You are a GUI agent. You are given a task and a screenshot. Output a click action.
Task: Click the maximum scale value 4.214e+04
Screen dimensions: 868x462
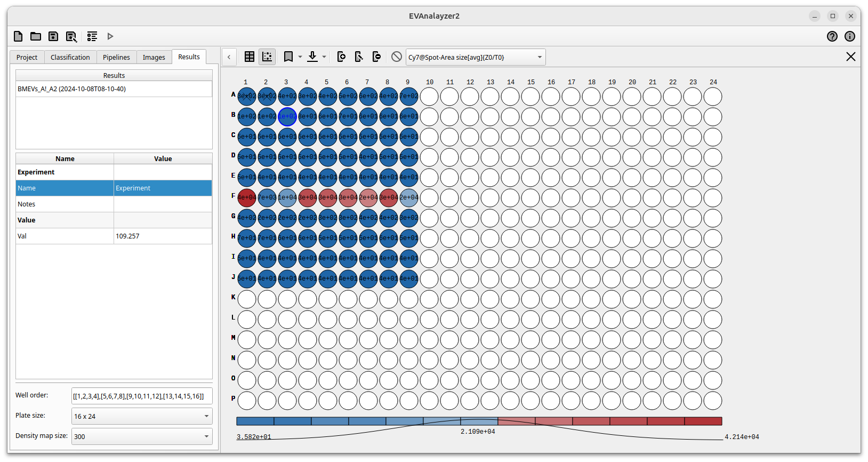click(742, 437)
